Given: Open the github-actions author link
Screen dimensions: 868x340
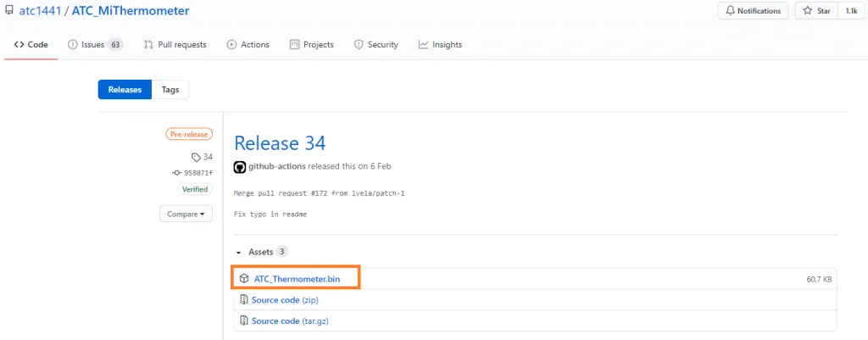Looking at the screenshot, I should 277,166.
